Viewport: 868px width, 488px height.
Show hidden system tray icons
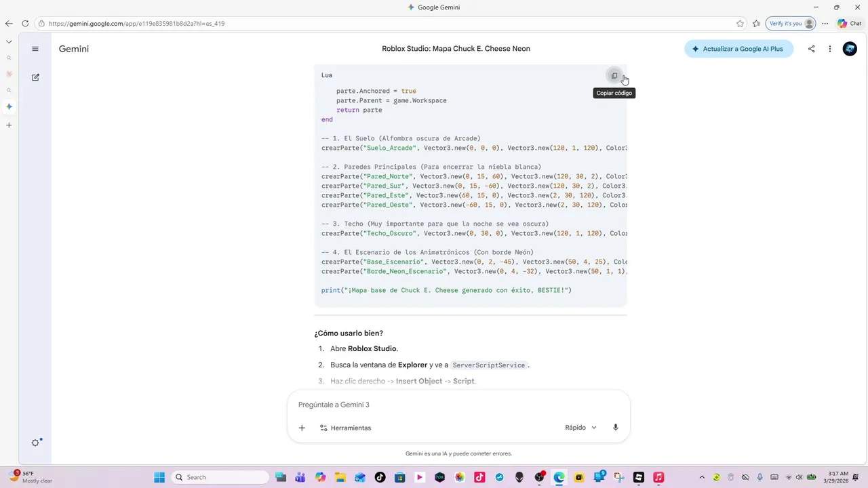click(702, 477)
